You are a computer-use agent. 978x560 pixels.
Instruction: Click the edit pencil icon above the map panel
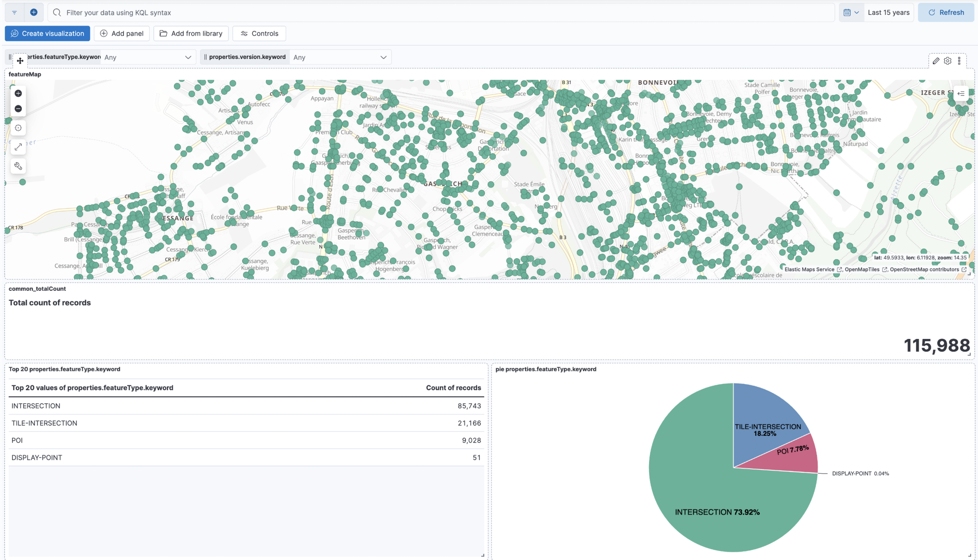[x=937, y=61]
